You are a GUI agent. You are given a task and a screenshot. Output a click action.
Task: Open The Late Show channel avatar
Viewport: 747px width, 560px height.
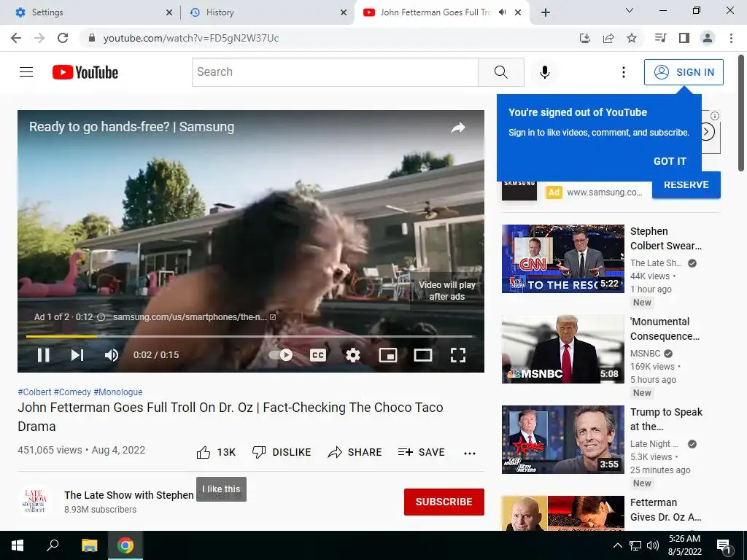[x=35, y=502]
